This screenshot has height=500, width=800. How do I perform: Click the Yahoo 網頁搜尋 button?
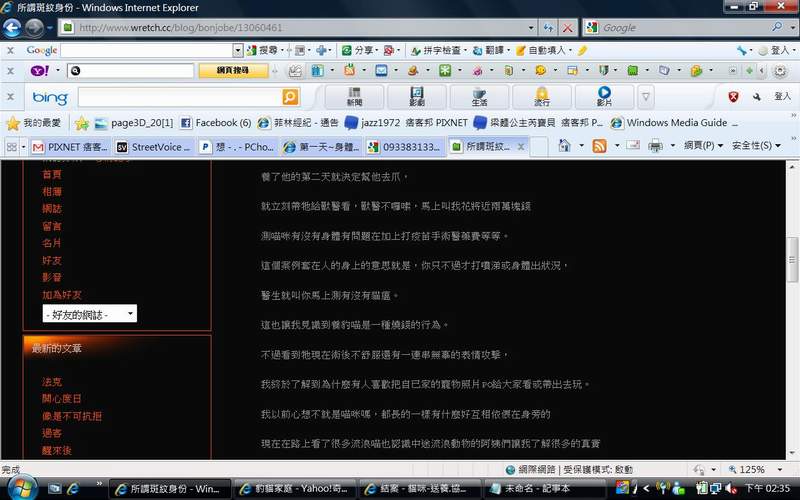pyautogui.click(x=242, y=71)
